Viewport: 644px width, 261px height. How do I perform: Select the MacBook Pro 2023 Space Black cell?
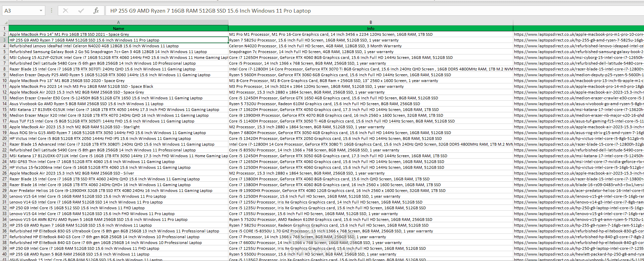[x=118, y=86]
